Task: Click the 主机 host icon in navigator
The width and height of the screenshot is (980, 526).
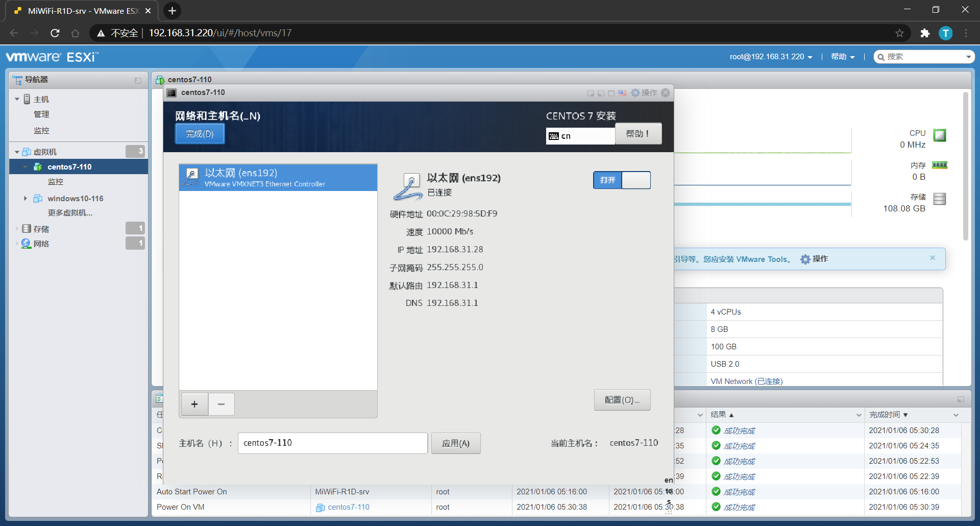Action: [27, 99]
